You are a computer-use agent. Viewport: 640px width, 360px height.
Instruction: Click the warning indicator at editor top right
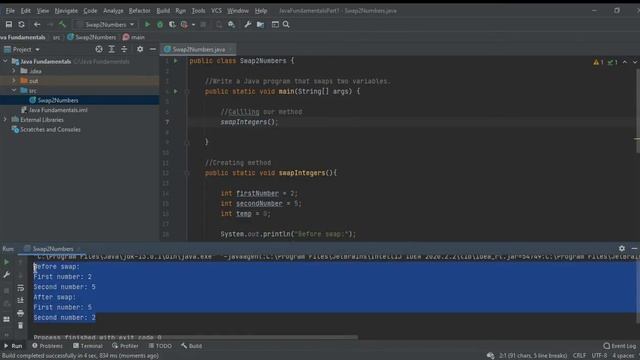coord(598,62)
